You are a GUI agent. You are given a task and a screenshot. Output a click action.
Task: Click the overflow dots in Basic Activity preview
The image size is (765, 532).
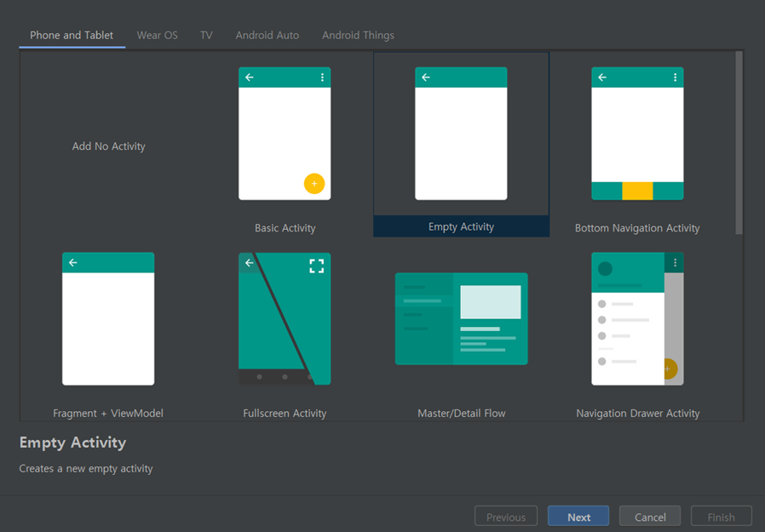click(322, 77)
